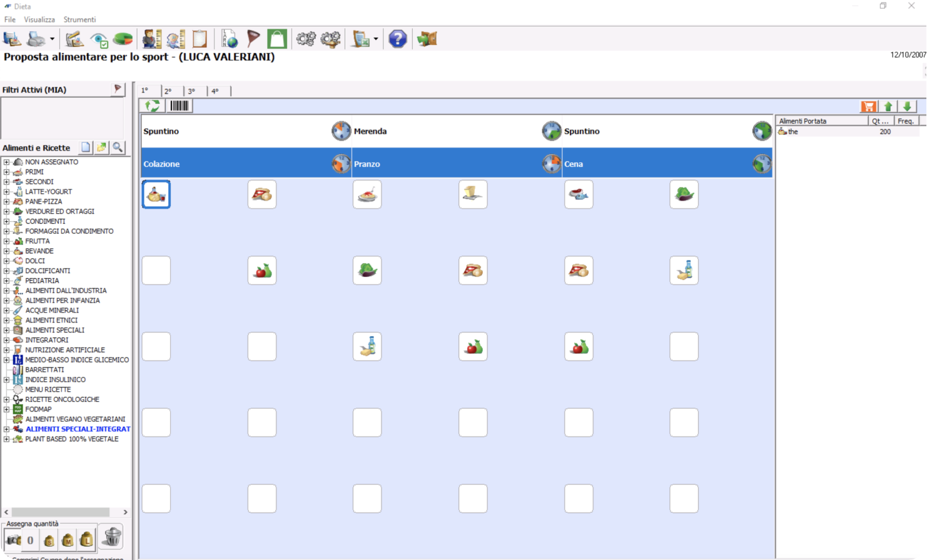The height and width of the screenshot is (560, 927).
Task: Move item down with green down arrow
Action: (908, 107)
